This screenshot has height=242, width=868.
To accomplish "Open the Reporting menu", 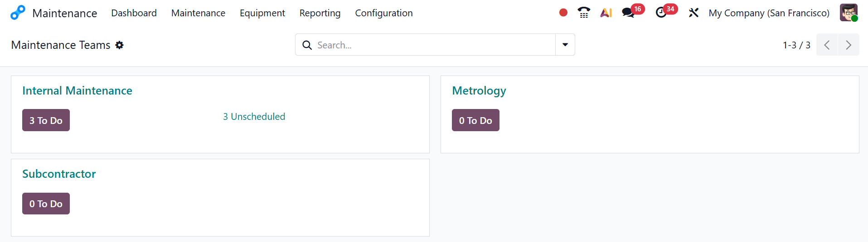I will pyautogui.click(x=320, y=13).
